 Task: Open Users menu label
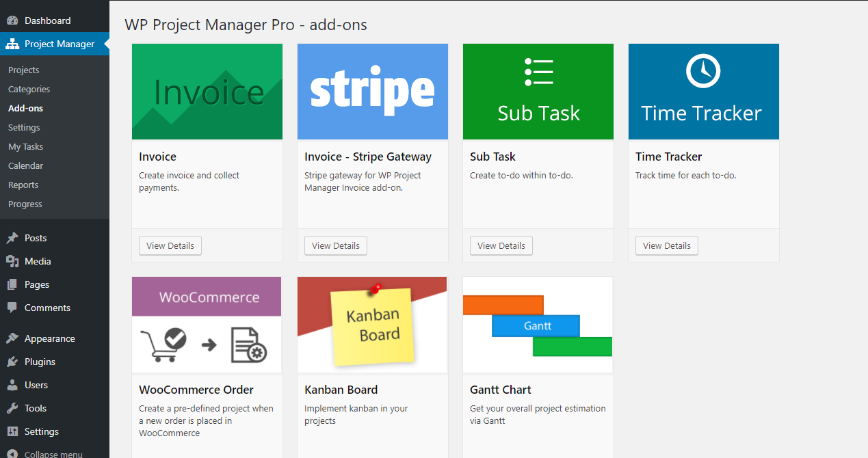[36, 385]
